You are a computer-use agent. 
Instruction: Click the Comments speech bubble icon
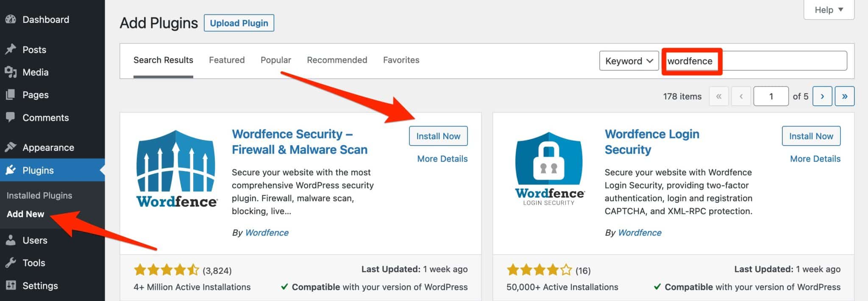click(10, 117)
